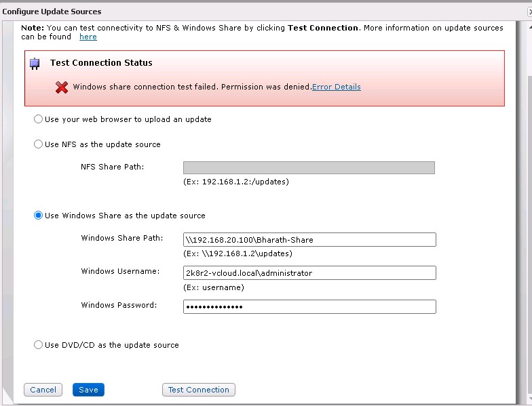This screenshot has height=406, width=532.
Task: Choose NFS as the update source
Action: click(39, 144)
